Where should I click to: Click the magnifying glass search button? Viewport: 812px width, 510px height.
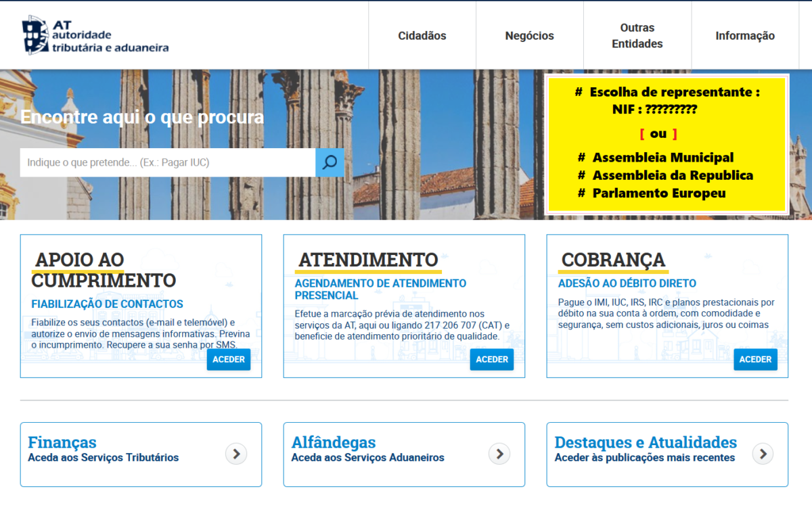(x=330, y=162)
